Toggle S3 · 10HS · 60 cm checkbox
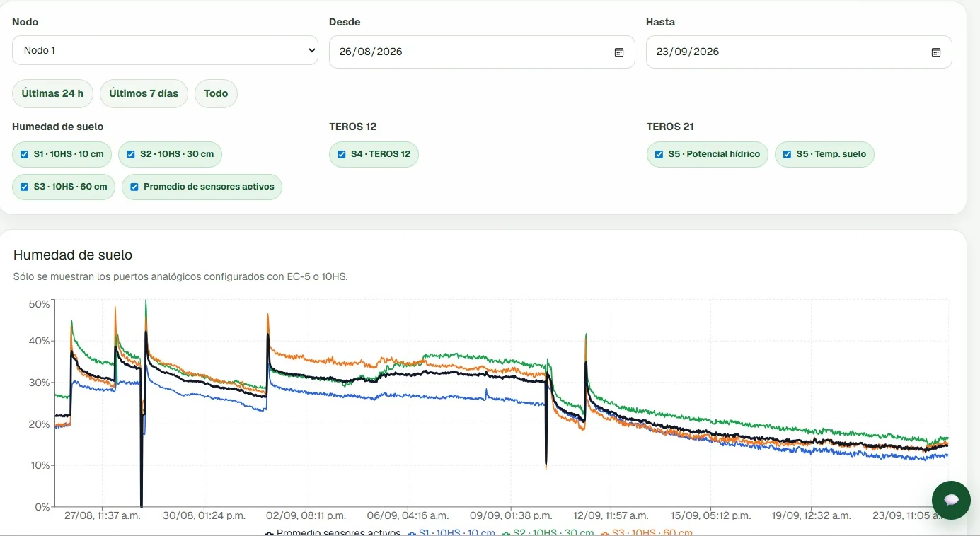The height and width of the screenshot is (536, 980). [25, 187]
